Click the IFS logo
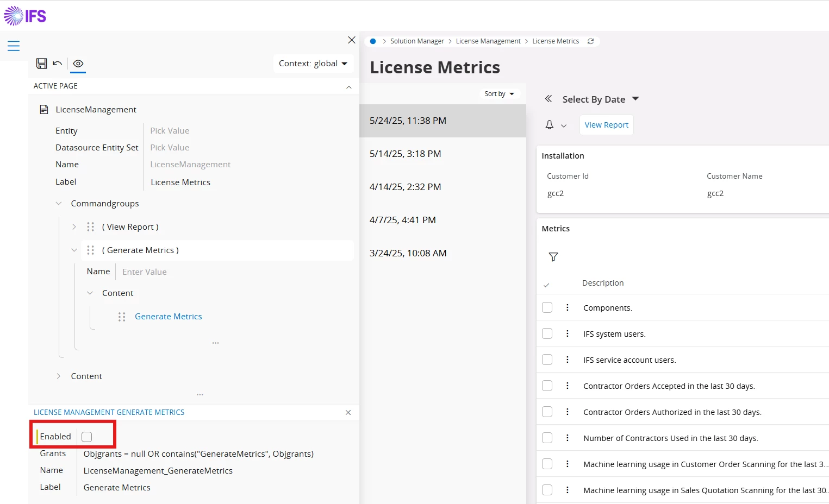This screenshot has width=829, height=504. 25,16
